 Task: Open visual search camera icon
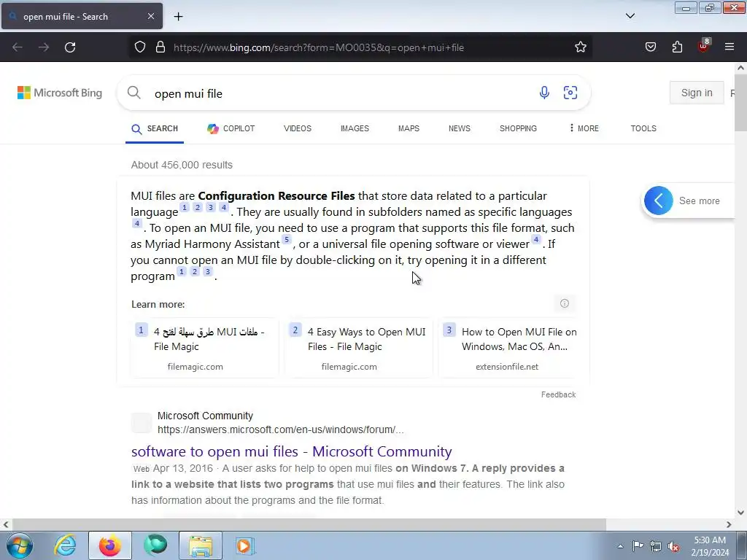tap(570, 93)
